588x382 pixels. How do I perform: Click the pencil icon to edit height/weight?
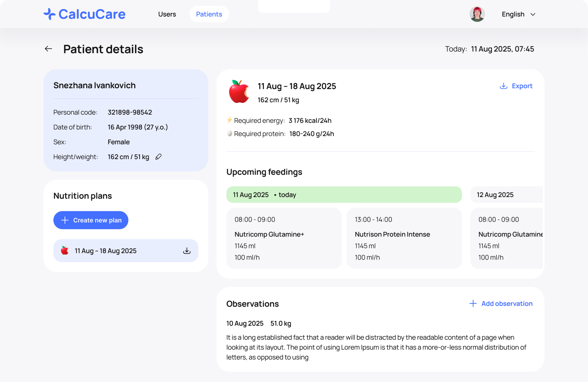coord(158,157)
